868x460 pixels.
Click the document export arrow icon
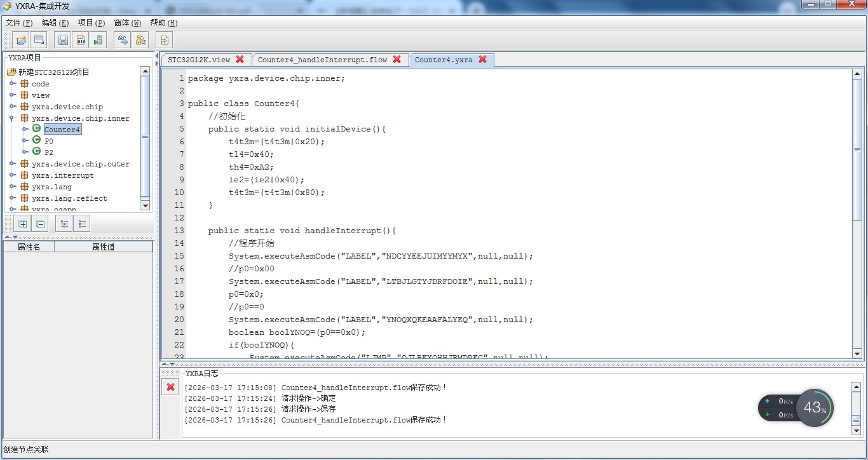pyautogui.click(x=164, y=40)
